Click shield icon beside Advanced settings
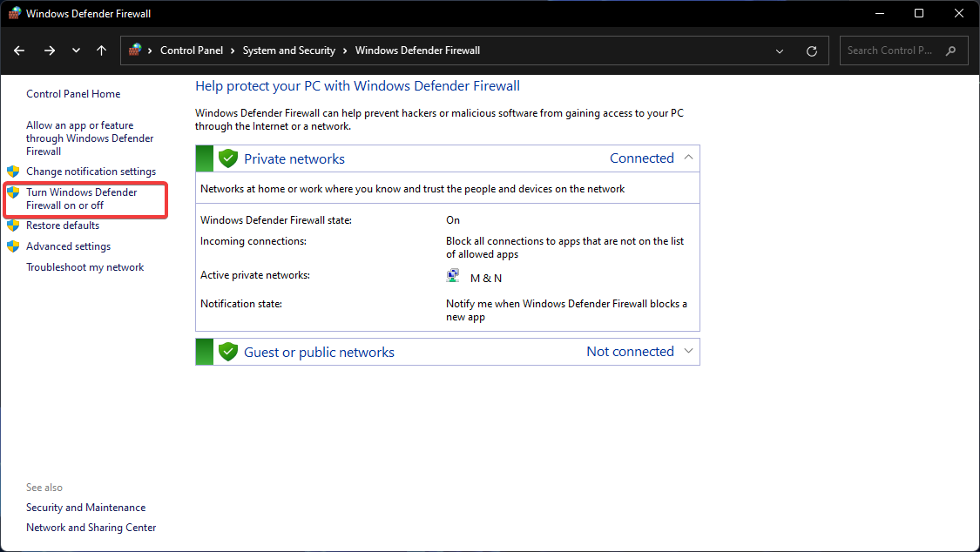 click(x=13, y=246)
